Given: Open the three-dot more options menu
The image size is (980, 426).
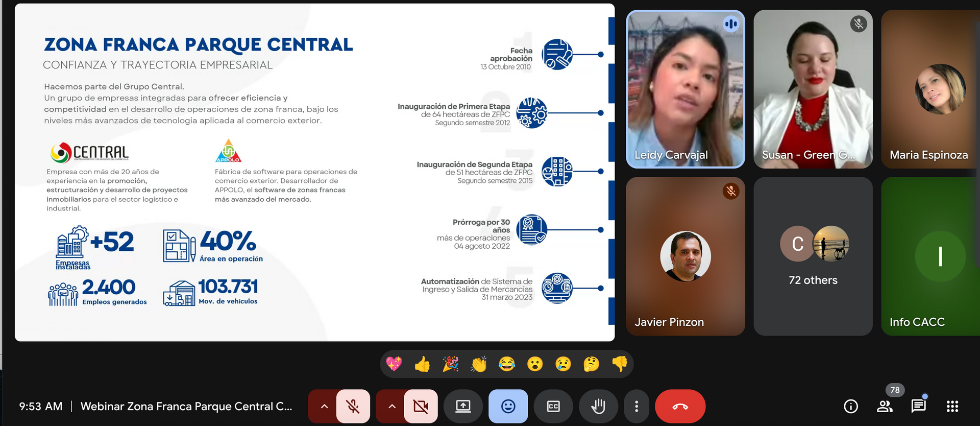Looking at the screenshot, I should (x=636, y=407).
